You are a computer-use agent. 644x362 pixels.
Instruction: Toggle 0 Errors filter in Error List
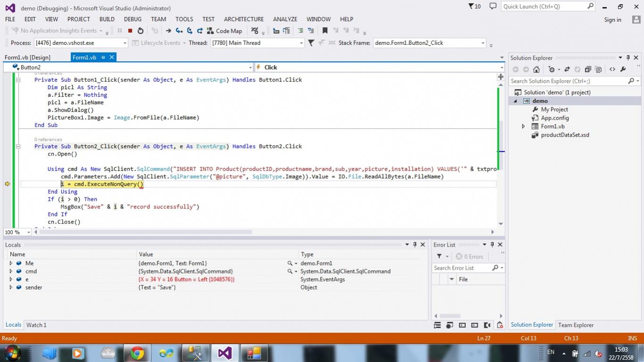coord(470,256)
